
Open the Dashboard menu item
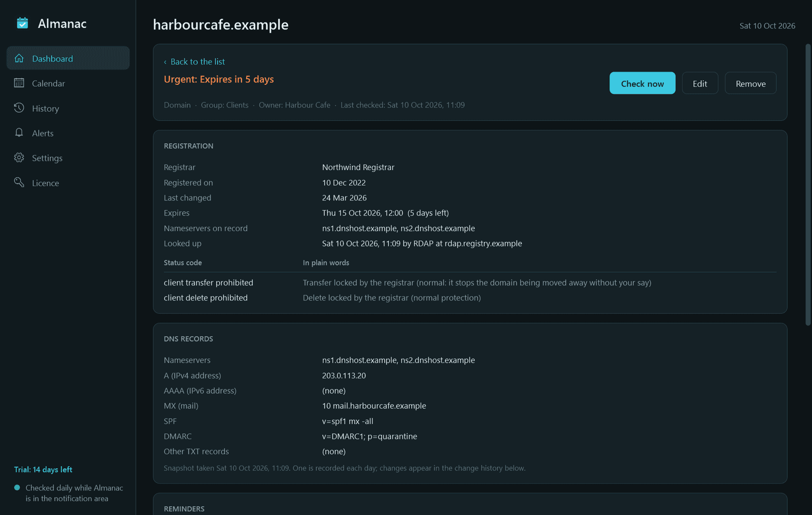pos(68,58)
